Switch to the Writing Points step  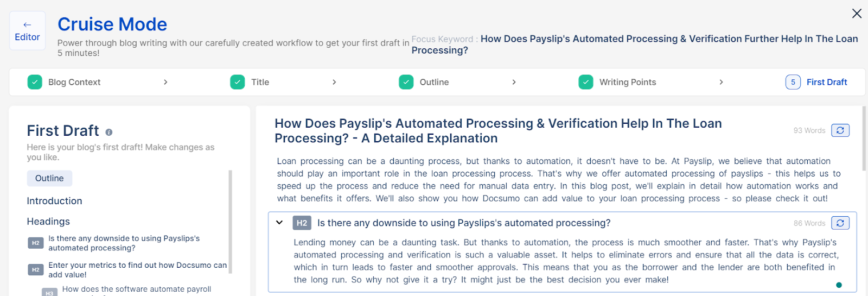(x=628, y=82)
